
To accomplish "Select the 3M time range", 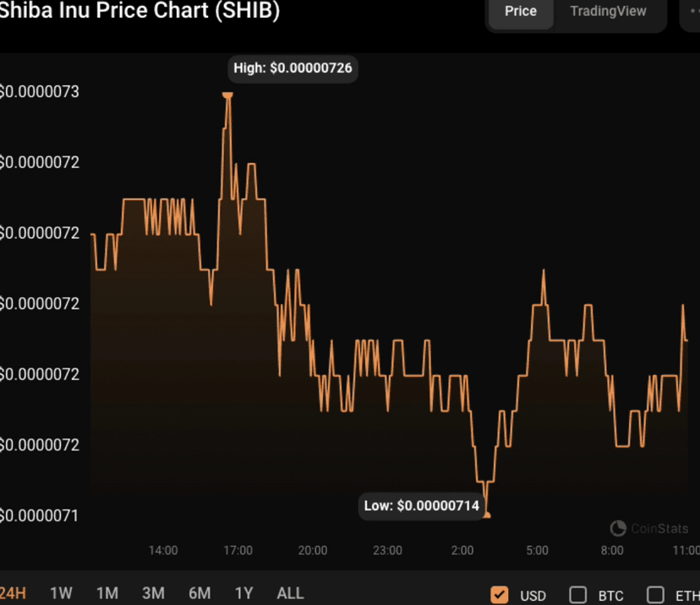I will (153, 593).
